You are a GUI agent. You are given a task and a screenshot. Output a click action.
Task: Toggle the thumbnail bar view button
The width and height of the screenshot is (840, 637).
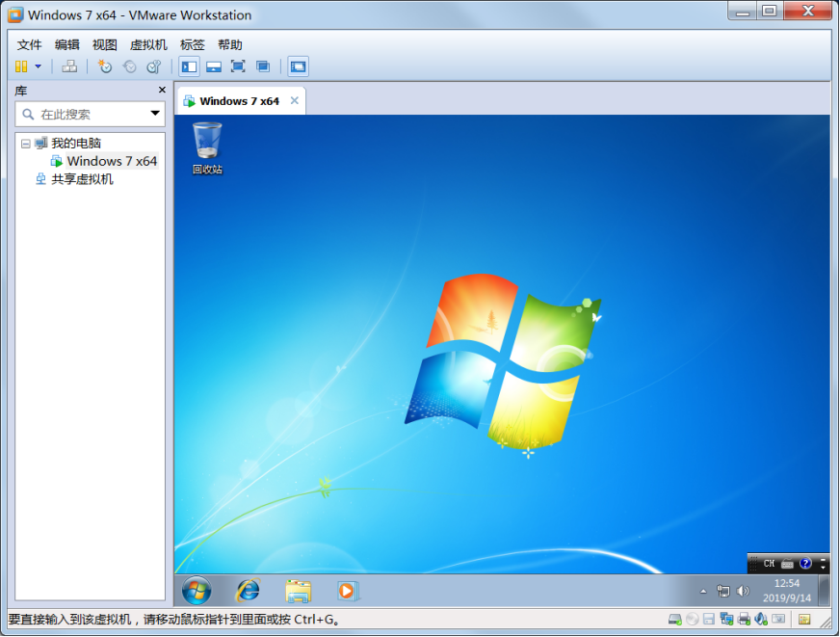click(x=214, y=66)
